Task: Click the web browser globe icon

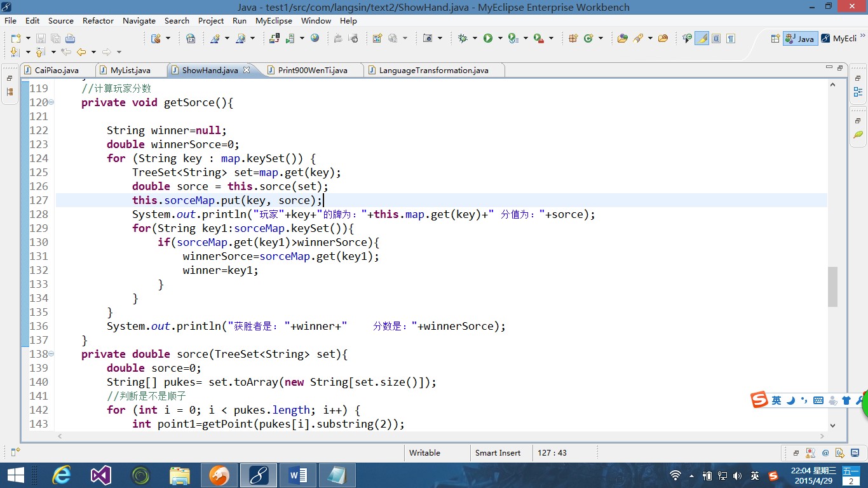Action: pos(315,38)
